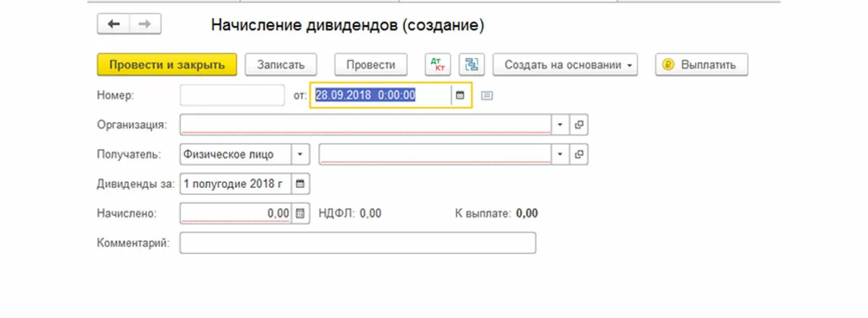Click the К выплате: 0,00 value
868x318 pixels.
coord(495,213)
